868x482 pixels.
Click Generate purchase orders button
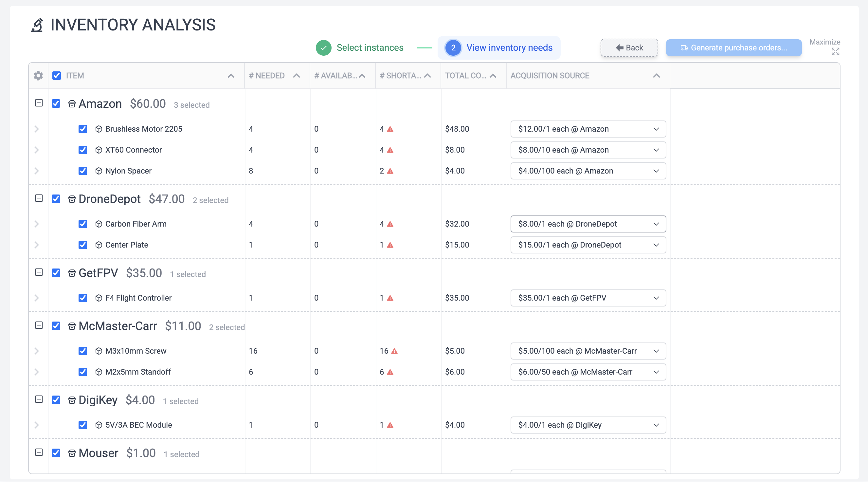[x=733, y=47]
